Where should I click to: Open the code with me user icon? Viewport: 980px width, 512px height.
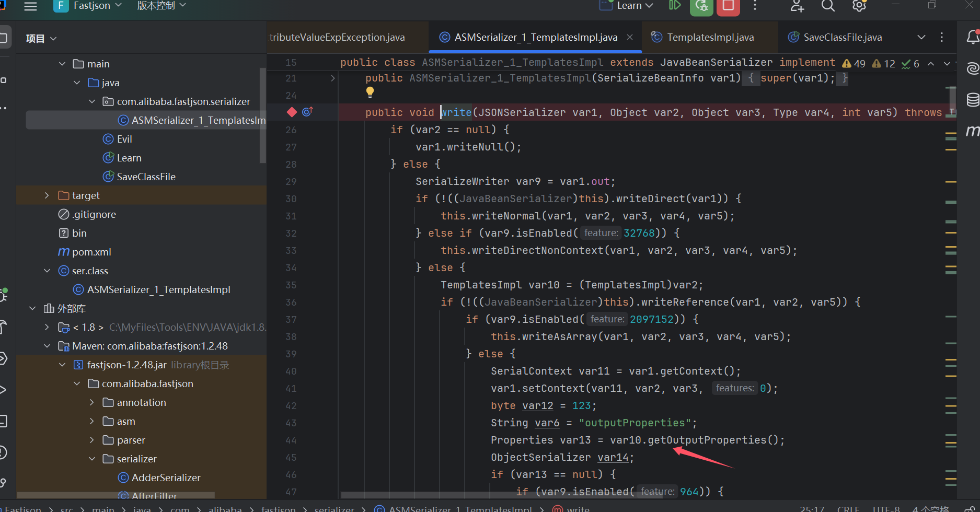797,6
